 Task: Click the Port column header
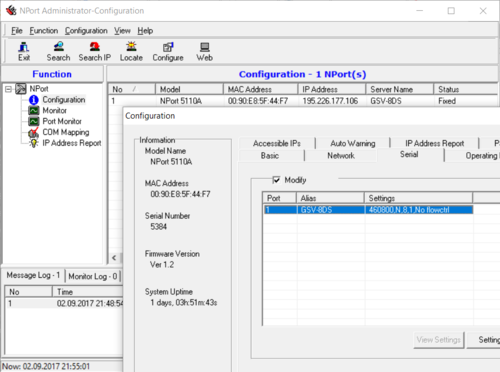pyautogui.click(x=279, y=198)
